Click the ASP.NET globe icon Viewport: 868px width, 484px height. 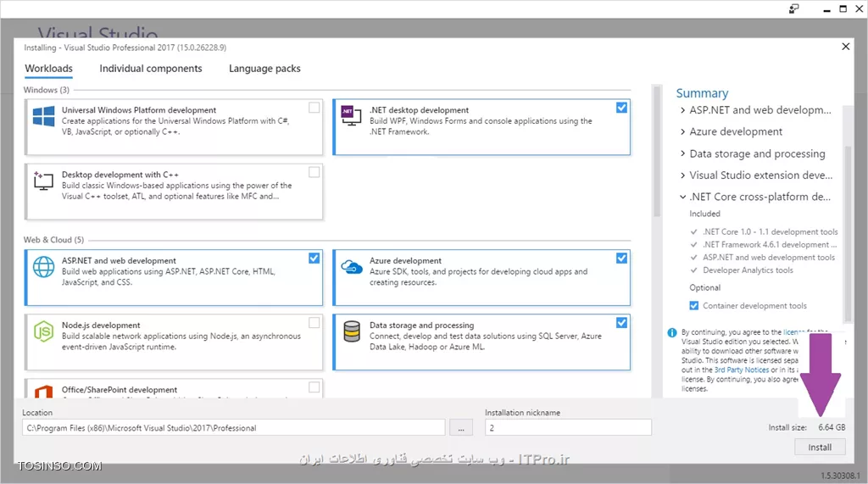[x=44, y=267]
